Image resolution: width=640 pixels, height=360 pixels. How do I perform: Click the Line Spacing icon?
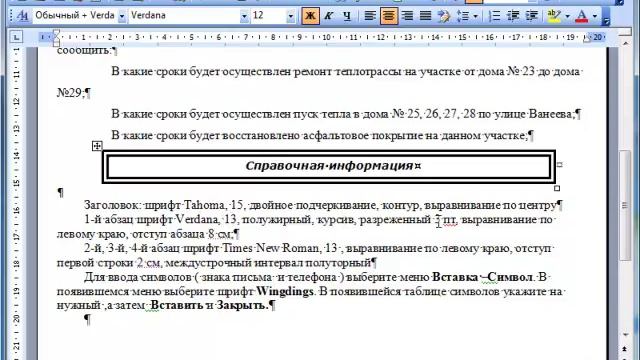coord(463,16)
